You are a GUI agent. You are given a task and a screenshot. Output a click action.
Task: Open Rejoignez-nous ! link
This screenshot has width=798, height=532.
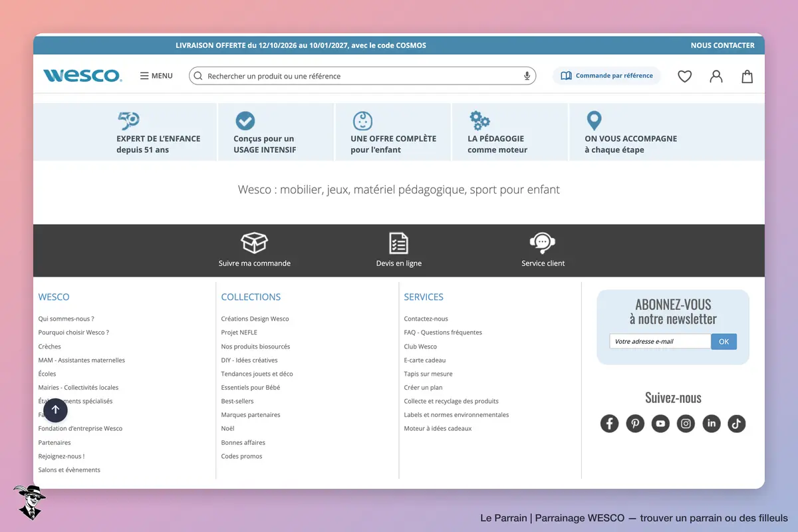(x=62, y=456)
